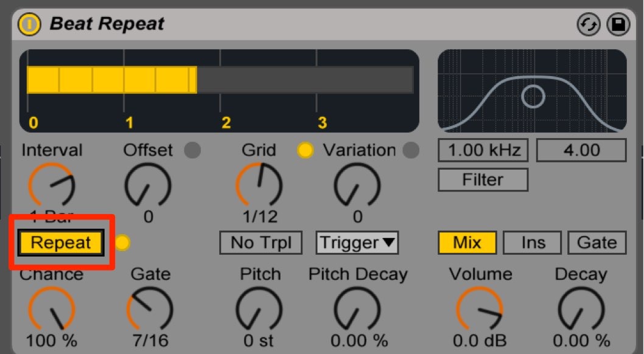Open the Trigger variation mode dropdown
Image resolution: width=644 pixels, height=354 pixels.
click(357, 243)
